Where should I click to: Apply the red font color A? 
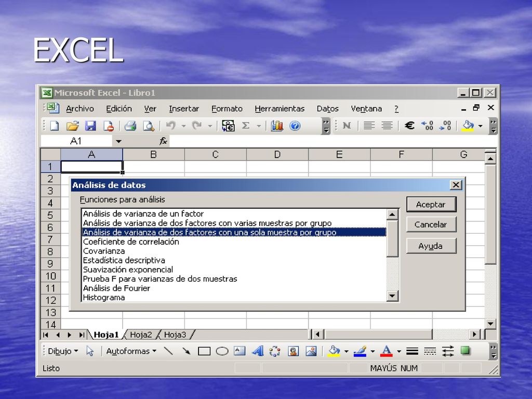tap(386, 351)
